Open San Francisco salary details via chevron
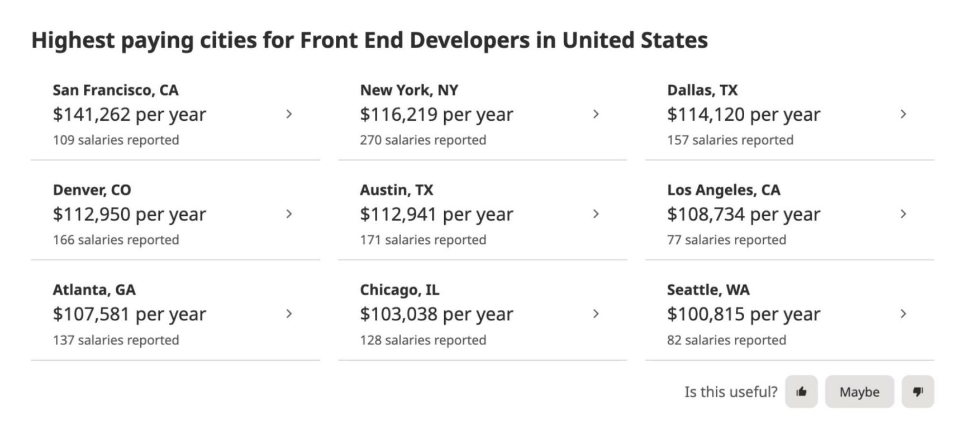This screenshot has height=425, width=980. click(290, 114)
